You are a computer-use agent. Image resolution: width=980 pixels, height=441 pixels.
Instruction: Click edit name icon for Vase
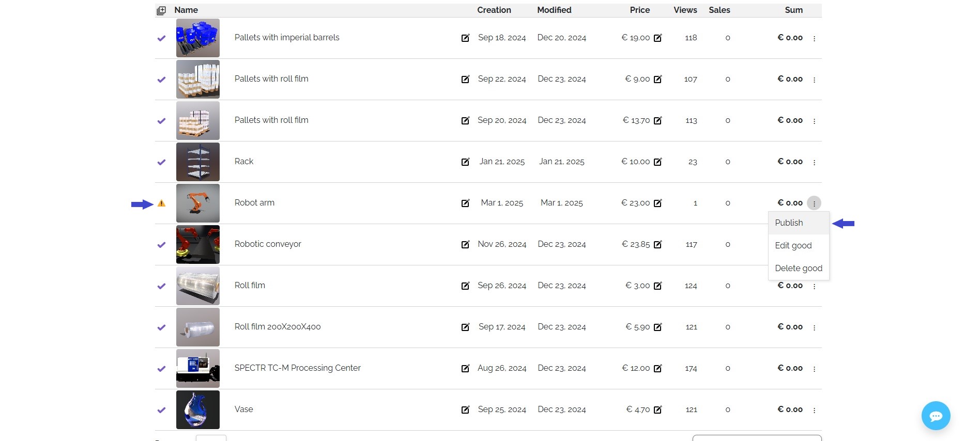[x=465, y=409]
